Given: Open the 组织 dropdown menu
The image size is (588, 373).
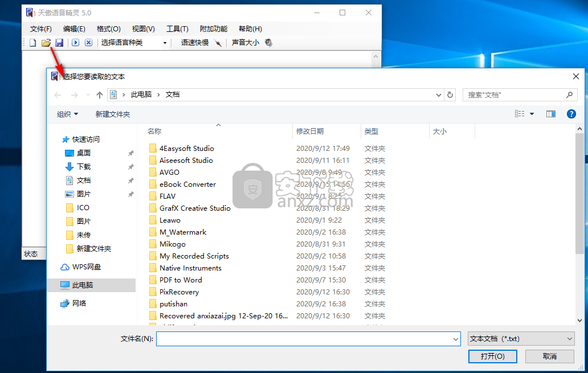Looking at the screenshot, I should pos(67,114).
